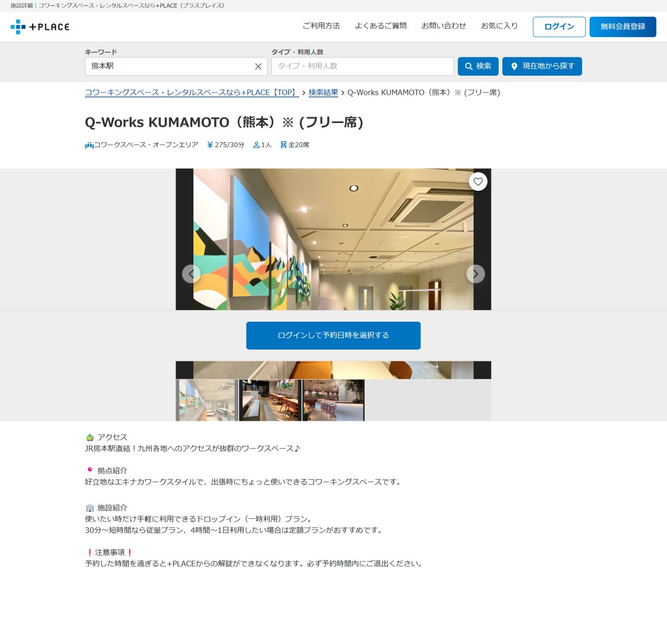Click the text コワークスペース・オープンエリア

point(146,145)
